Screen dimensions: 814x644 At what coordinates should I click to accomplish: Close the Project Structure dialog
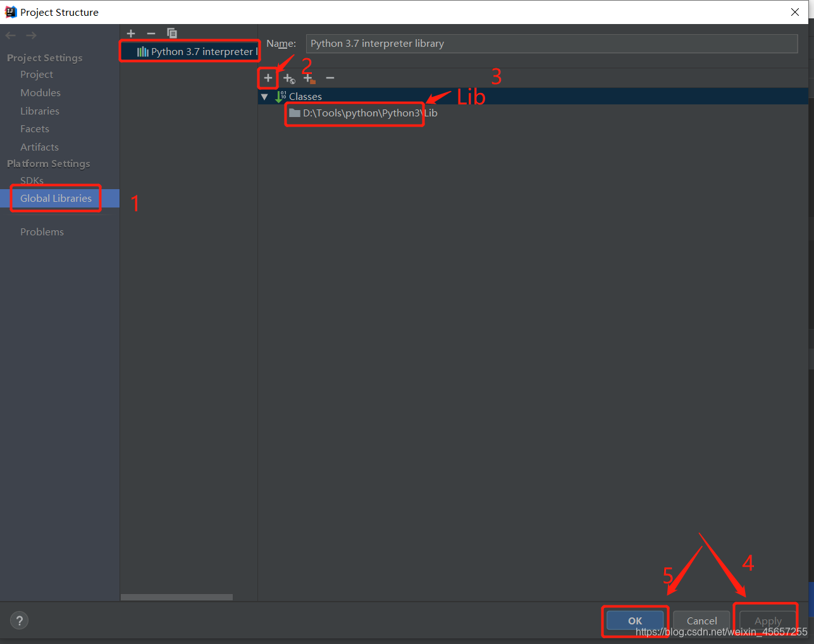click(795, 12)
